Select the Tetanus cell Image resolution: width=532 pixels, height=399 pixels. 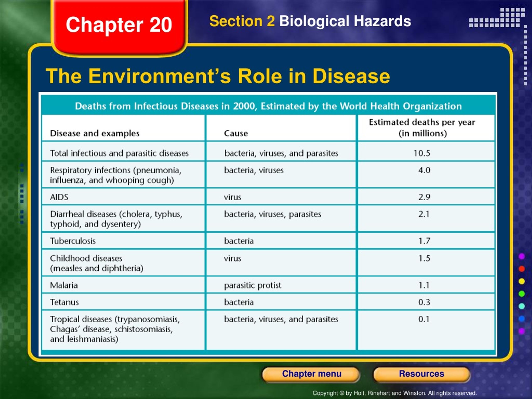[123, 302]
